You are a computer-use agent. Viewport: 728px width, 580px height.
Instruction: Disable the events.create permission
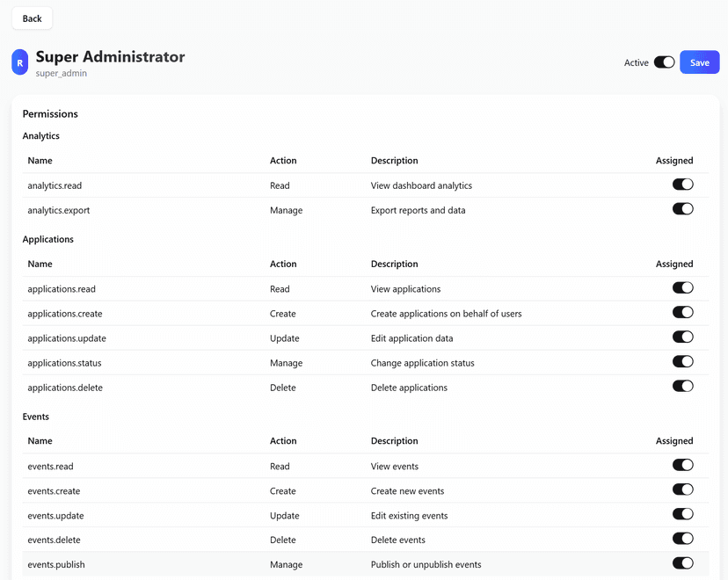tap(682, 490)
